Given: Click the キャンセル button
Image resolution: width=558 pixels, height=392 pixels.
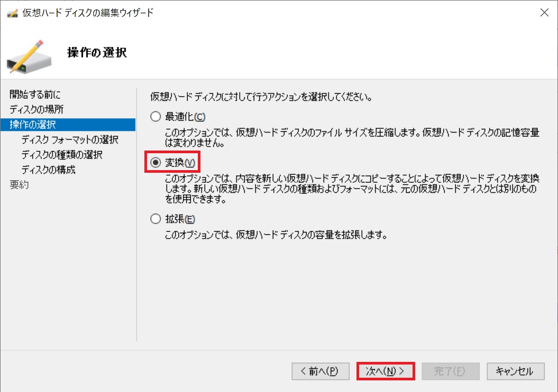Looking at the screenshot, I should (x=515, y=371).
